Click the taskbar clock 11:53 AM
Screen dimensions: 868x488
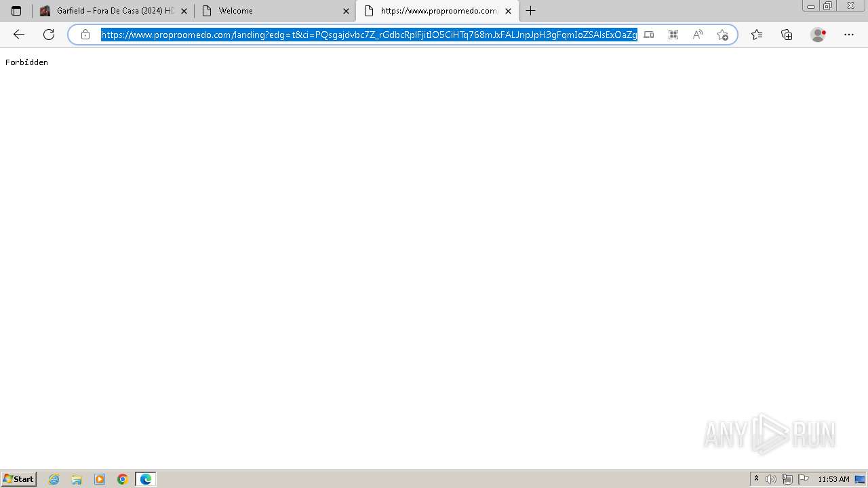(833, 479)
